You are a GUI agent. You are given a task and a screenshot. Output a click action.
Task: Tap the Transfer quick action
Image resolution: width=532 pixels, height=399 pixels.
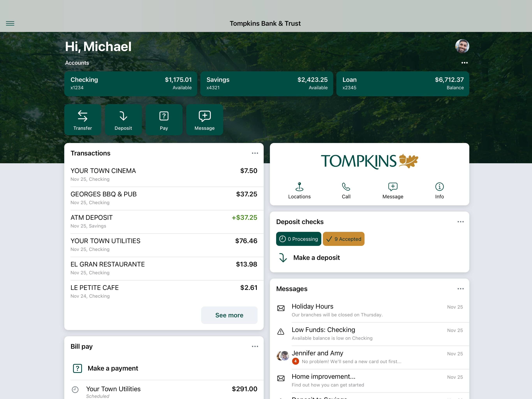point(83,120)
